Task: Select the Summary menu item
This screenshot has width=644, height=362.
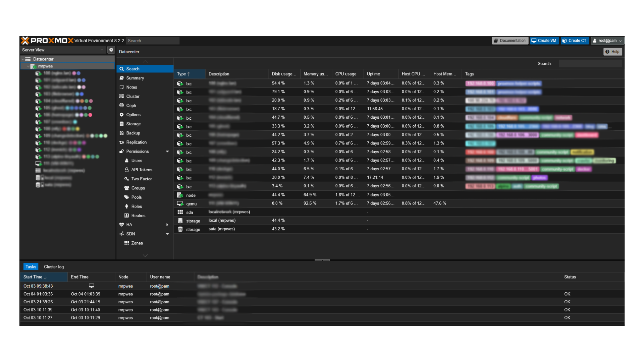Action: [x=135, y=78]
